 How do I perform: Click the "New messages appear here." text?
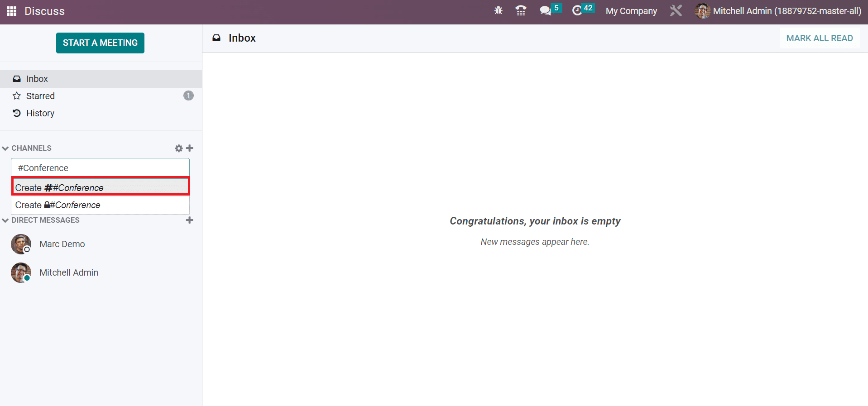click(x=535, y=242)
